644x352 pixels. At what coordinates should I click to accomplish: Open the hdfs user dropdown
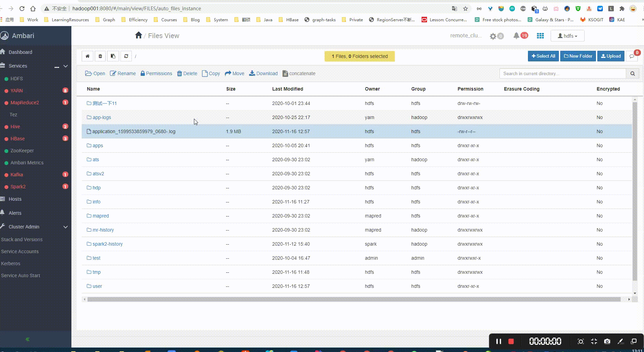tap(567, 36)
